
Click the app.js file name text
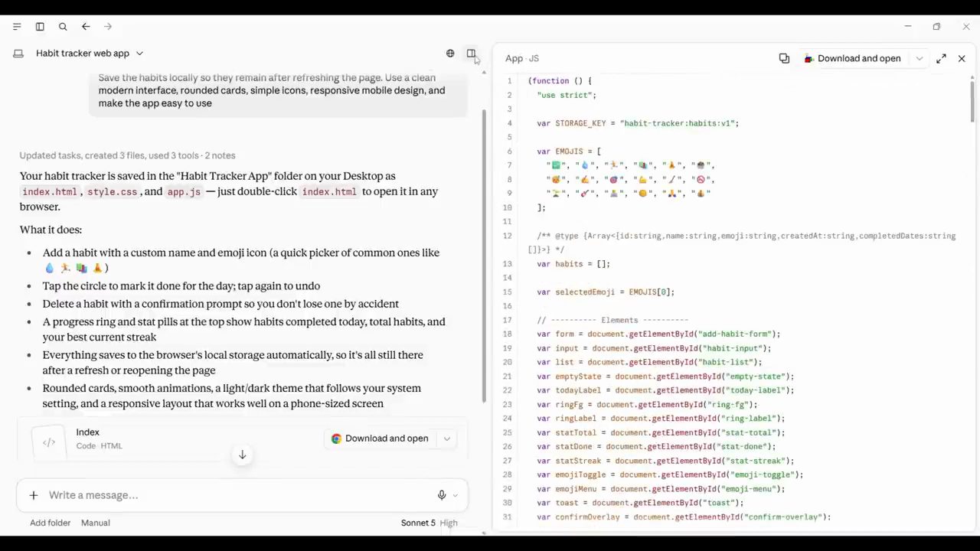(x=184, y=191)
